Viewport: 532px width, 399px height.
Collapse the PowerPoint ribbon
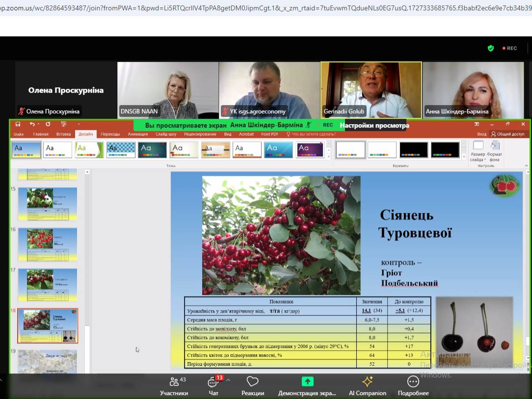pyautogui.click(x=526, y=165)
